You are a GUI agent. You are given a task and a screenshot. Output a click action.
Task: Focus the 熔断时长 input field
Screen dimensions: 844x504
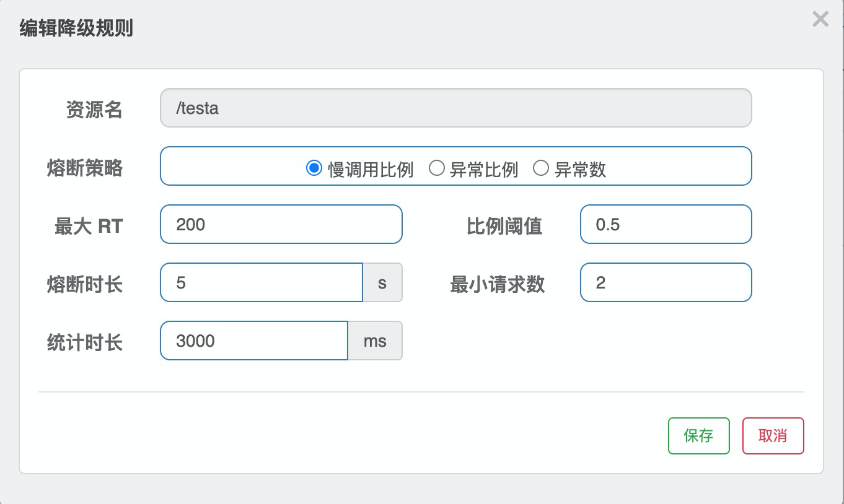[x=261, y=283]
